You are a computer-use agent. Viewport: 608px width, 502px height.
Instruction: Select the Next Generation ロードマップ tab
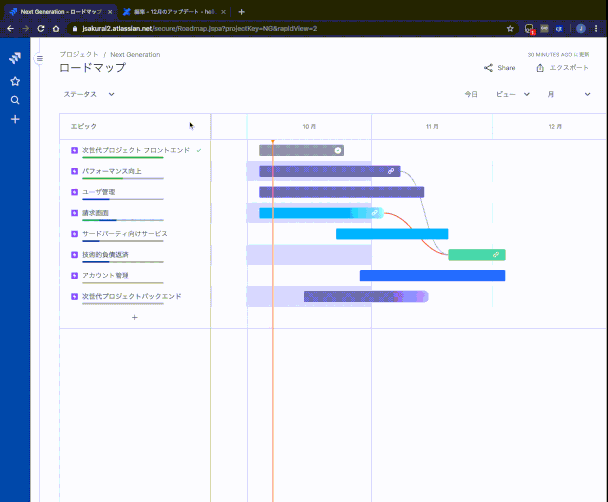pos(60,12)
